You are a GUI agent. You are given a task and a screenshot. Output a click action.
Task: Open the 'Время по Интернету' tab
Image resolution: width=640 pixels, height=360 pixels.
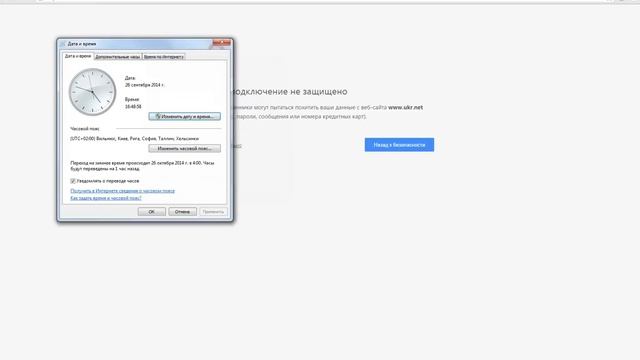(163, 57)
